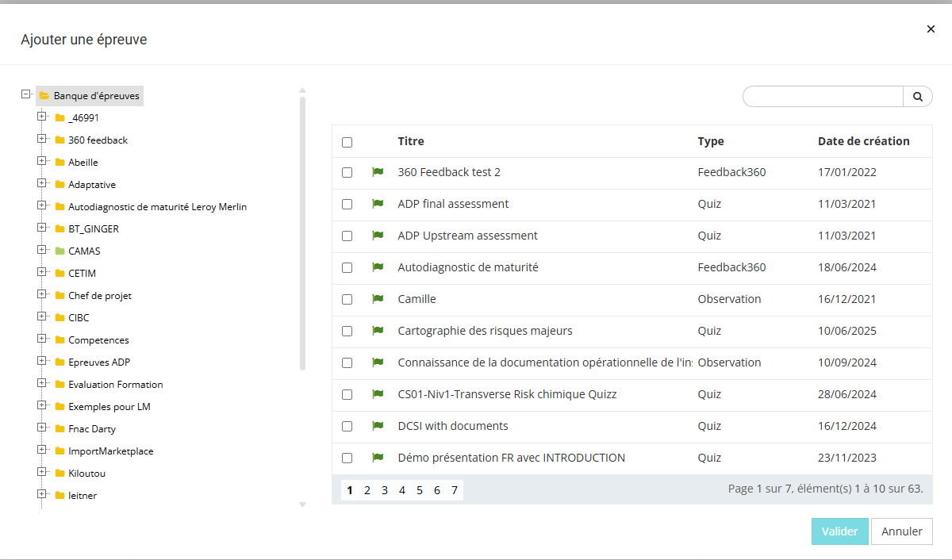The height and width of the screenshot is (560, 952).
Task: Click the Kiloutou folder icon
Action: point(60,474)
